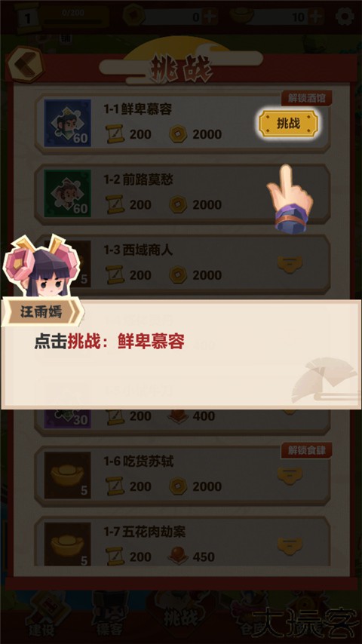Tap the 汪雨嫣 character portrait

tap(41, 267)
